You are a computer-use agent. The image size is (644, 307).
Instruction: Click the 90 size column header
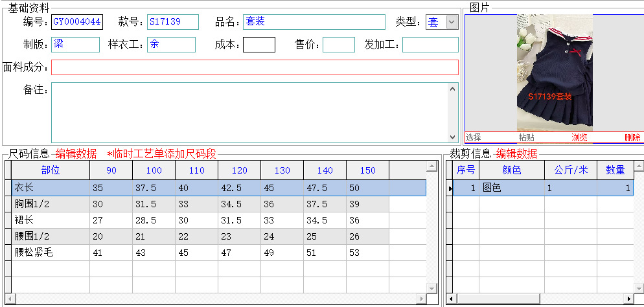point(111,170)
